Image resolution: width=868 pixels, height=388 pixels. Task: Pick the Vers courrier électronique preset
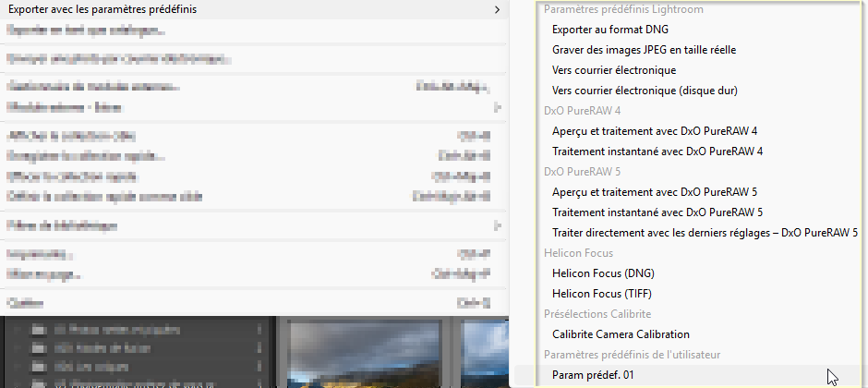614,70
